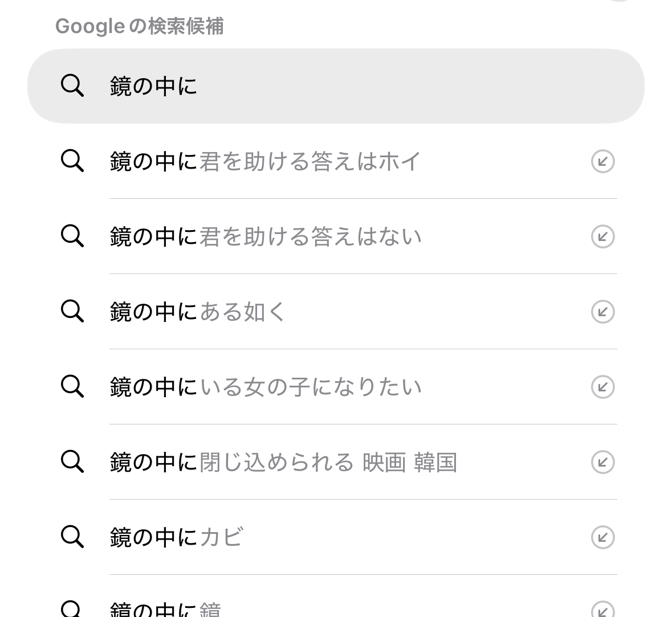
Task: Choose suggestion 鏡の中に君を助ける答えはない
Action: [266, 237]
